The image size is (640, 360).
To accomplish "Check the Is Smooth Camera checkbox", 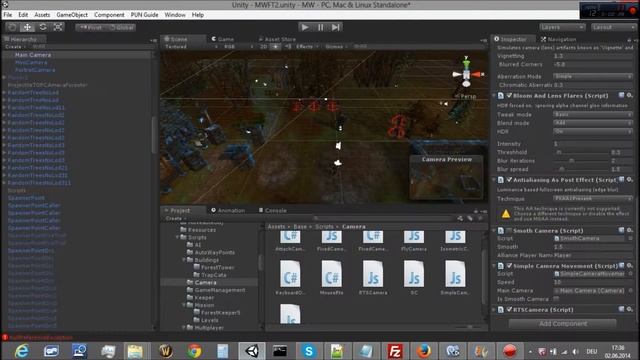I will coord(556,299).
